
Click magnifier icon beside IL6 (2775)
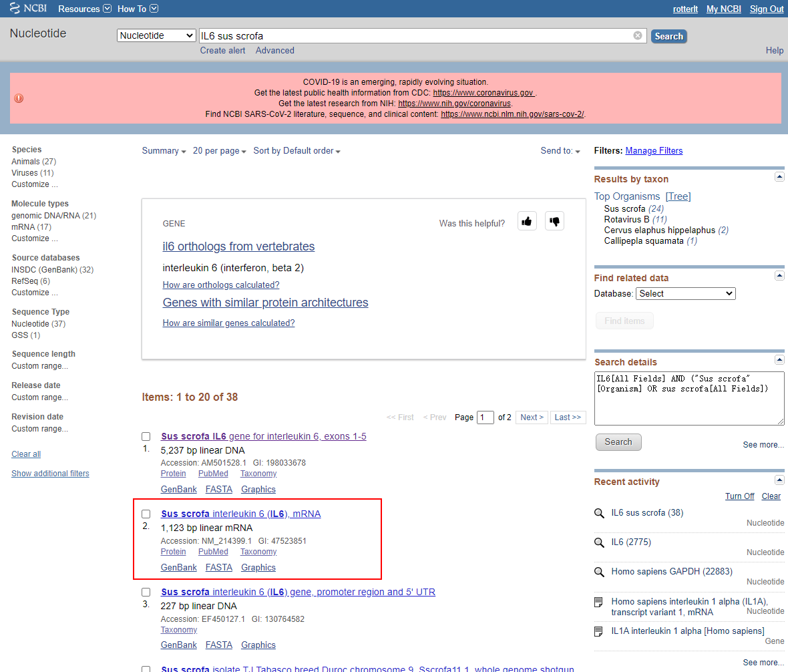tap(599, 542)
